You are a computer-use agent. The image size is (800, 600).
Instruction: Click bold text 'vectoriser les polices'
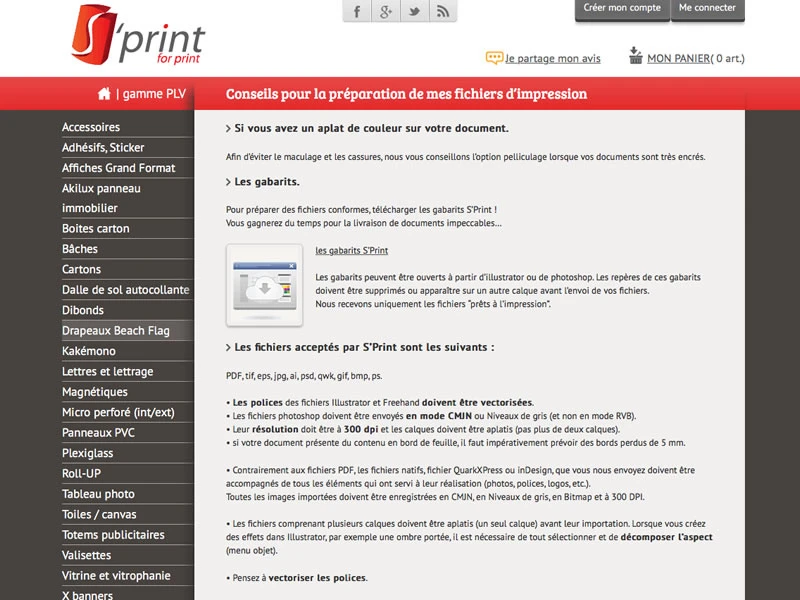[317, 578]
